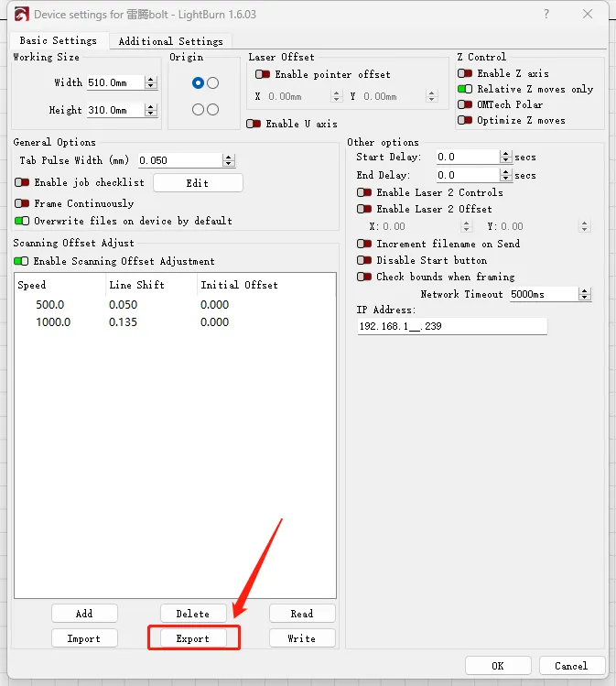Toggle the OMTech Polar switch
This screenshot has width=616, height=686.
pyautogui.click(x=465, y=104)
